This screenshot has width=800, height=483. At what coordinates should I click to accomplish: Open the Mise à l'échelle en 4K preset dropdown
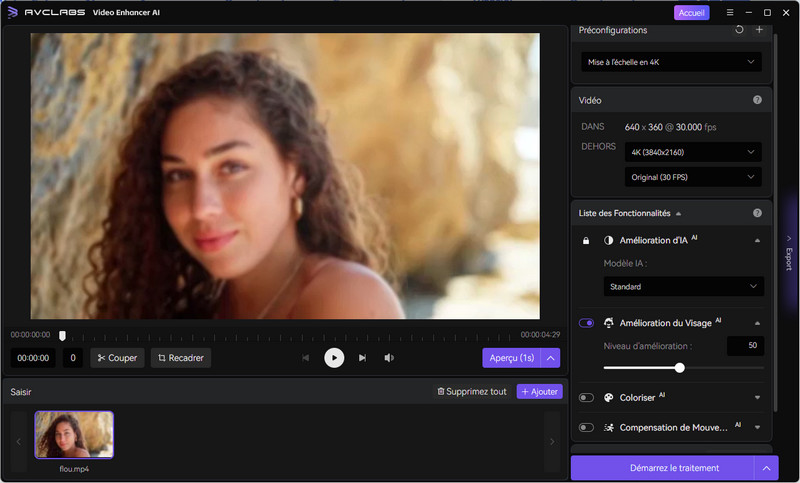[671, 62]
